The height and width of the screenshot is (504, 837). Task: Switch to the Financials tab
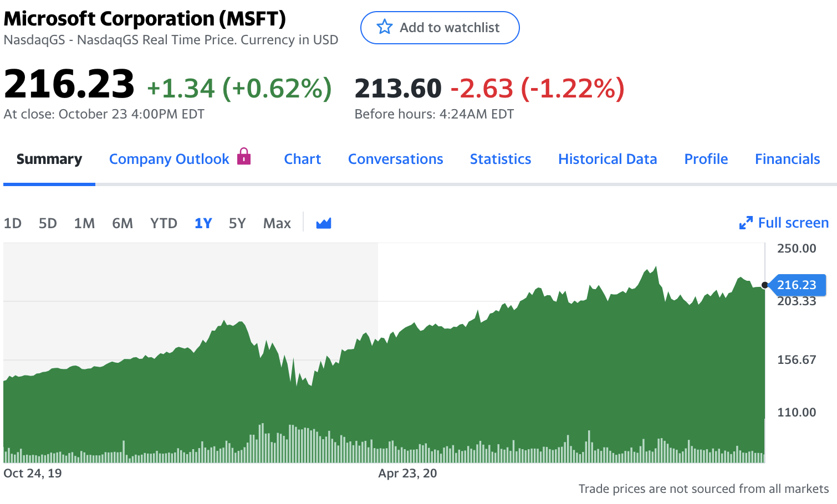pos(788,160)
